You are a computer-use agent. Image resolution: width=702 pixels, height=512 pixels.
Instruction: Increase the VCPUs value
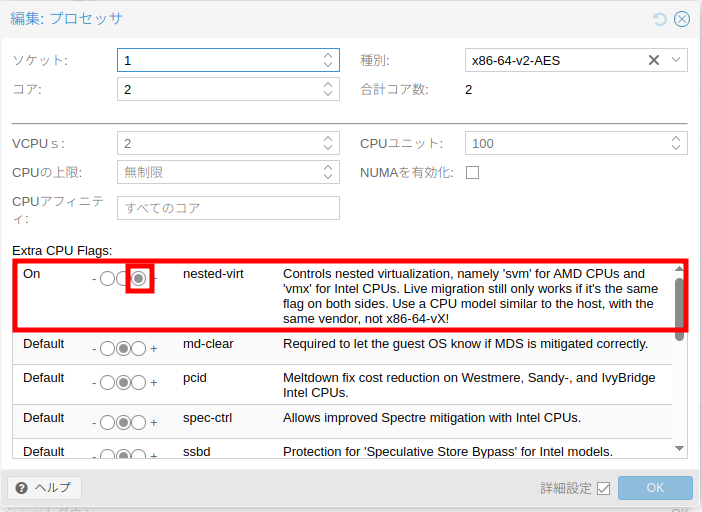tap(328, 139)
